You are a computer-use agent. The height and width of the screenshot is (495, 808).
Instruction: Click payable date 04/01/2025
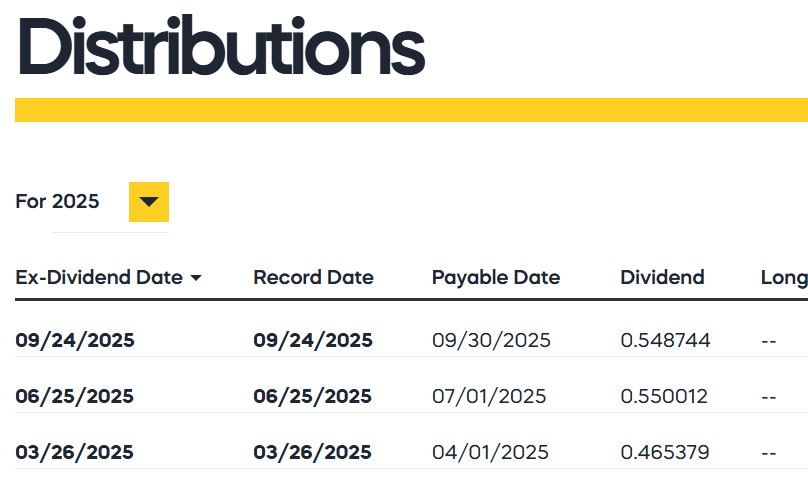coord(490,453)
